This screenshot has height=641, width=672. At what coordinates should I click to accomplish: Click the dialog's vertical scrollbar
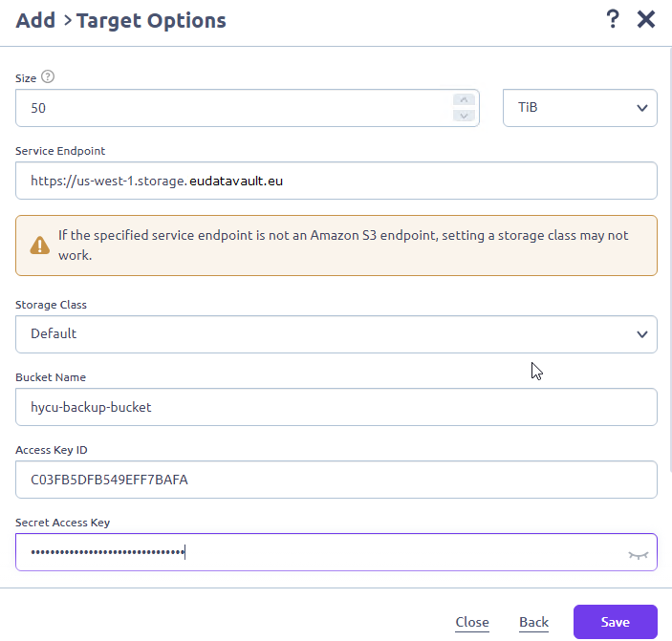coord(669,257)
